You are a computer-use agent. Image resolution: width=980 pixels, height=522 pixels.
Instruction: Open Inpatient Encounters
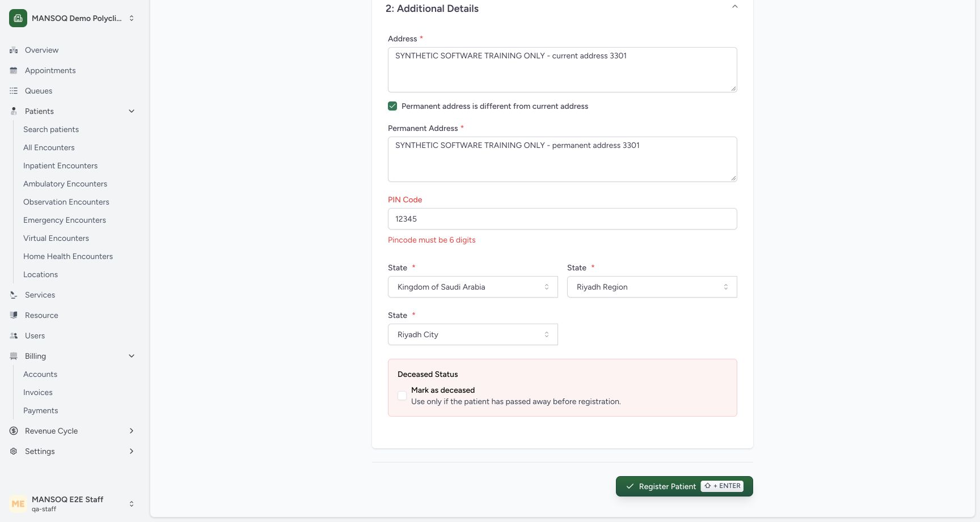click(60, 165)
